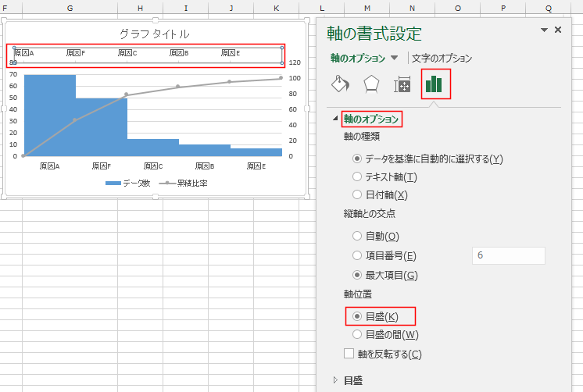The height and width of the screenshot is (392, 583).
Task: Select the 目盛の間 axis position
Action: tap(358, 334)
